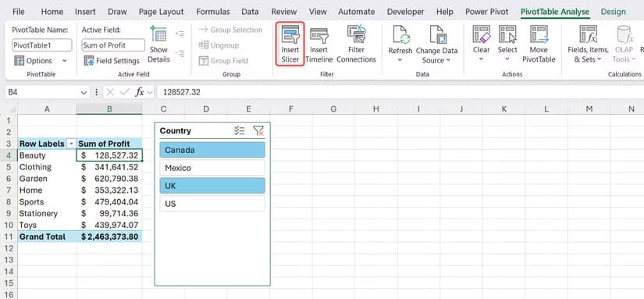The height and width of the screenshot is (299, 644).
Task: Toggle Mexico in the Country slicer
Action: click(212, 168)
